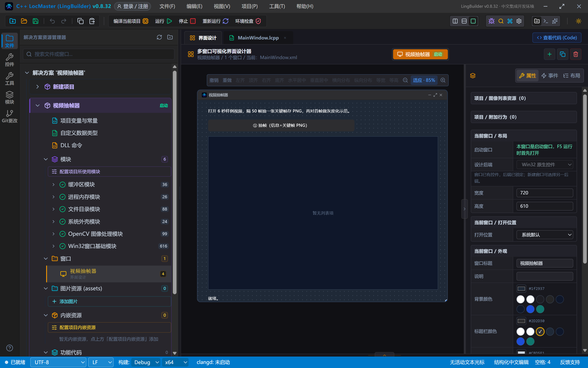588x368 pixels.
Task: Click the refresh icon in solution explorer
Action: click(159, 37)
